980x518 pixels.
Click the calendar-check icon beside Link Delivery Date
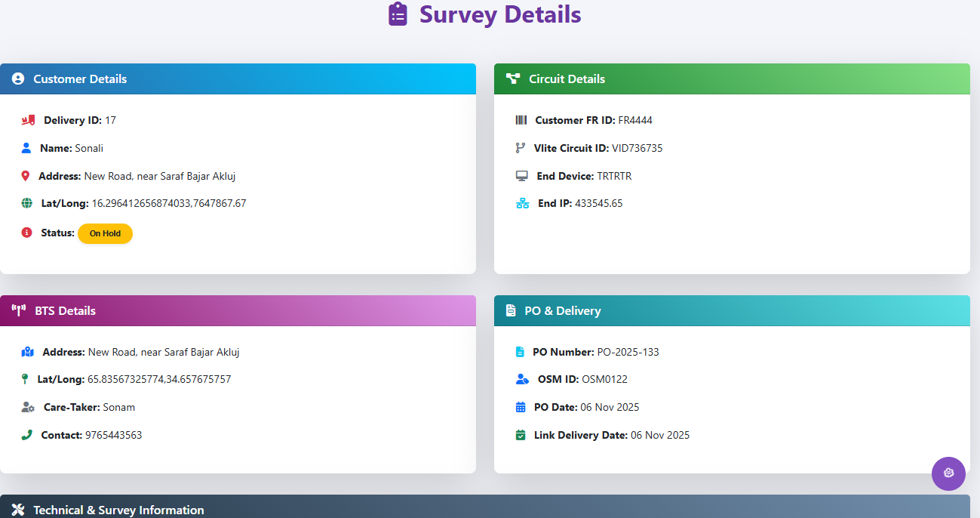click(521, 435)
